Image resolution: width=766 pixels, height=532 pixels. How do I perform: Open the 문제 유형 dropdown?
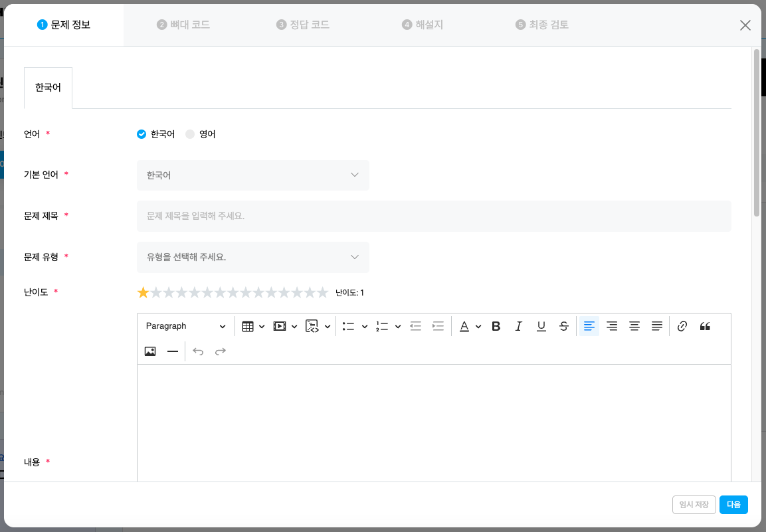(x=253, y=258)
